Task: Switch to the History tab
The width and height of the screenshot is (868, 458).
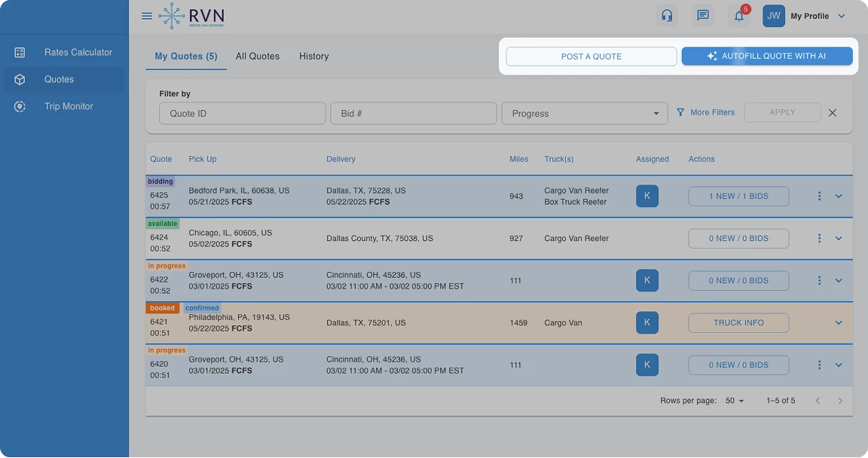Action: click(314, 56)
